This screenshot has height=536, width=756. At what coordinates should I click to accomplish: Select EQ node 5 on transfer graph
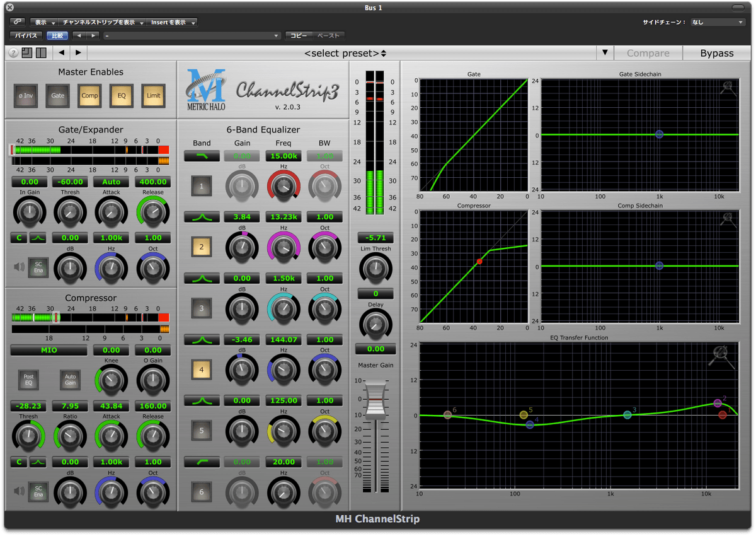(x=524, y=414)
